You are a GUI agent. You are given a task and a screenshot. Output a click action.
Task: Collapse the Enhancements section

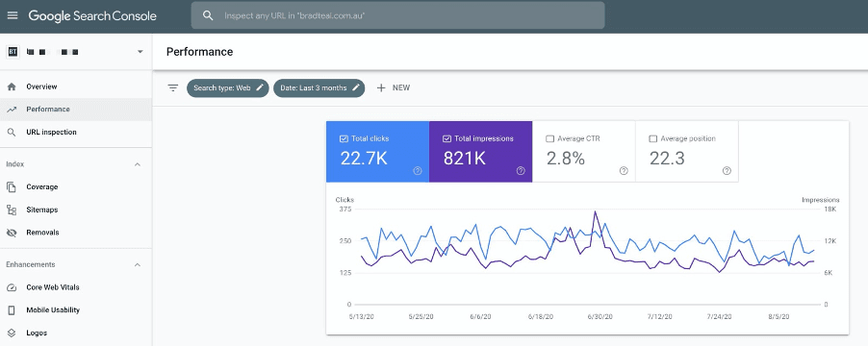[x=138, y=264]
